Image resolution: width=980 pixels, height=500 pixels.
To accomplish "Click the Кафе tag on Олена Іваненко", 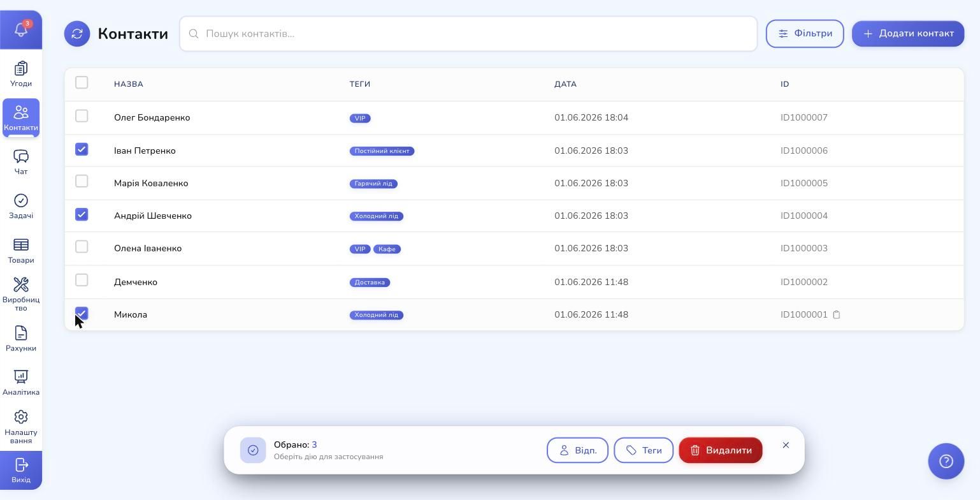I will tap(387, 249).
